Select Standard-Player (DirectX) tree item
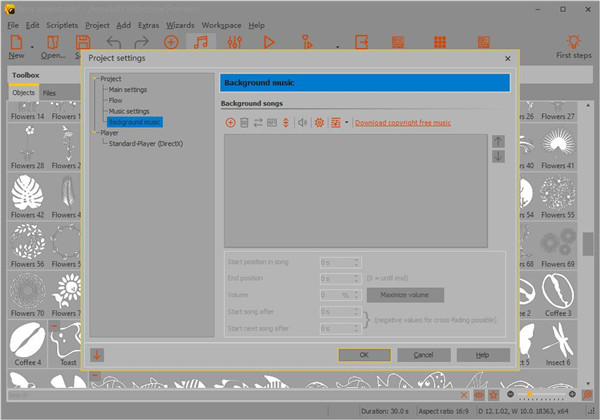Image resolution: width=600 pixels, height=420 pixels. point(146,143)
